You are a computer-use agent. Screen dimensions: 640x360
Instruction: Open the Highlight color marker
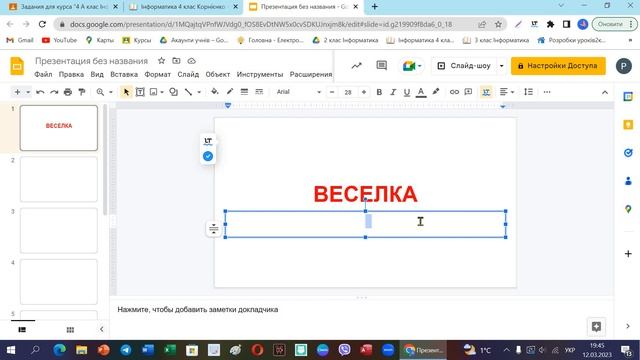pos(436,92)
